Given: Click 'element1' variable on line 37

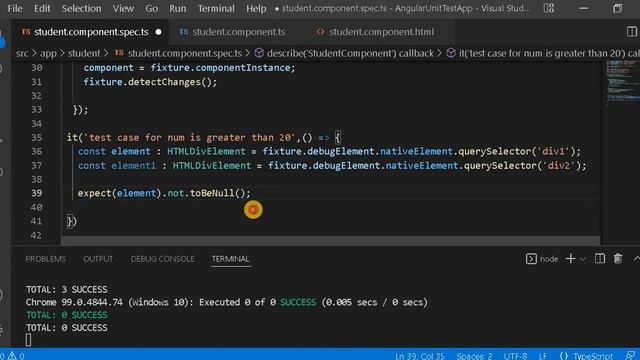Looking at the screenshot, I should 133,166.
